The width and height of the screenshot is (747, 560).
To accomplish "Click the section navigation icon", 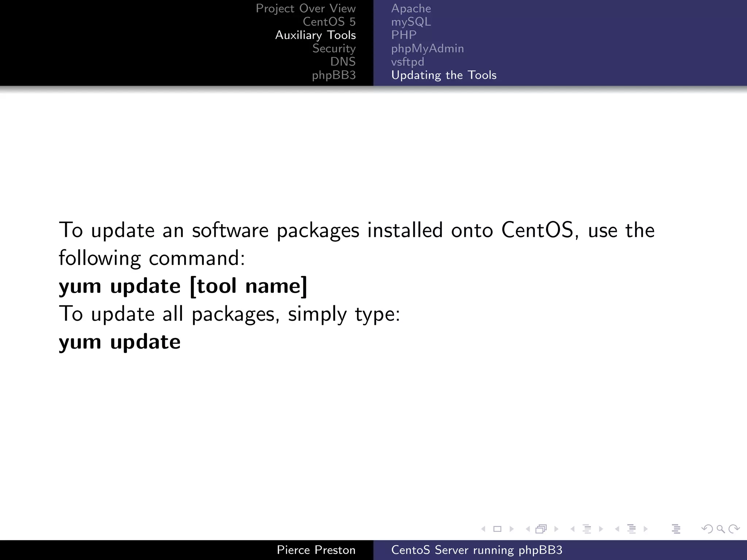I will point(632,529).
